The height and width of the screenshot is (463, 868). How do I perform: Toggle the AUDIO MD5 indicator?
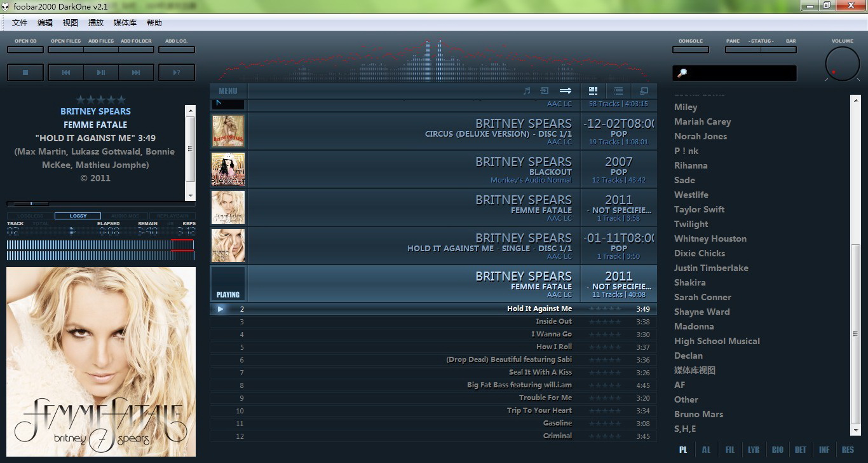pyautogui.click(x=125, y=216)
